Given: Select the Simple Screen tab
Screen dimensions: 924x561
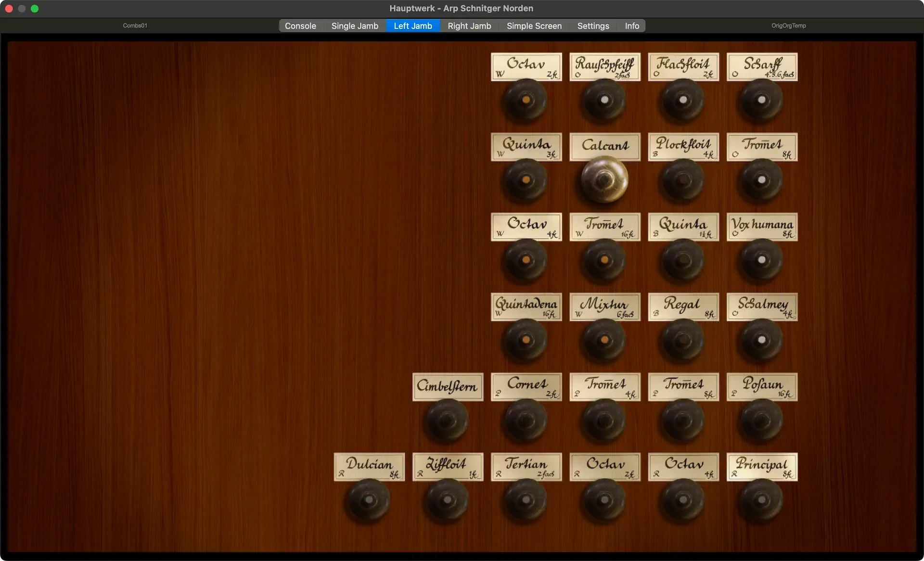Looking at the screenshot, I should pos(534,26).
